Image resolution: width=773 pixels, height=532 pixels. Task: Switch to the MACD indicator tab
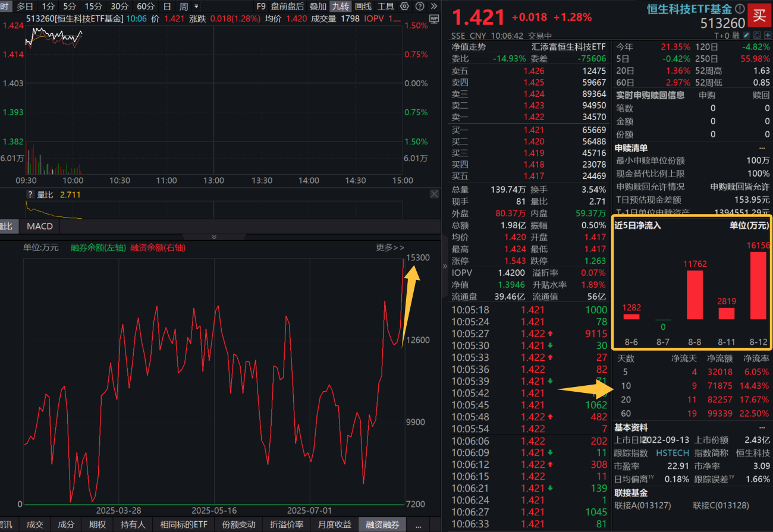point(40,226)
